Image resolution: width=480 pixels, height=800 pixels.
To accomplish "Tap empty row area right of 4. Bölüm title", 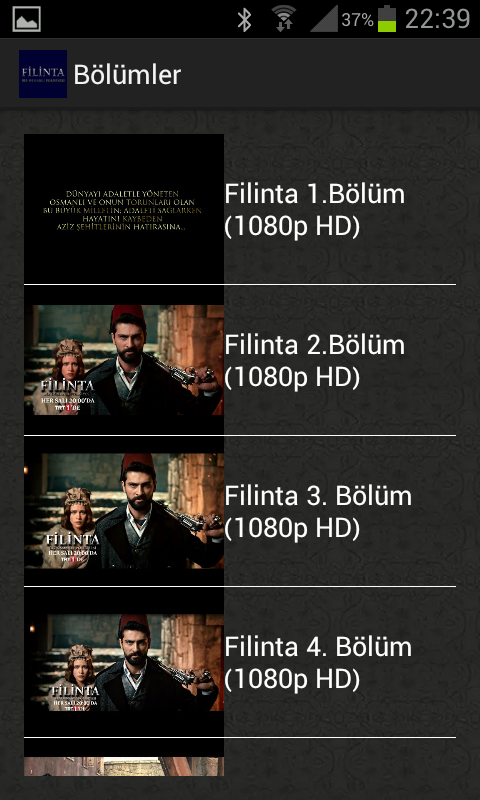I will pyautogui.click(x=434, y=662).
